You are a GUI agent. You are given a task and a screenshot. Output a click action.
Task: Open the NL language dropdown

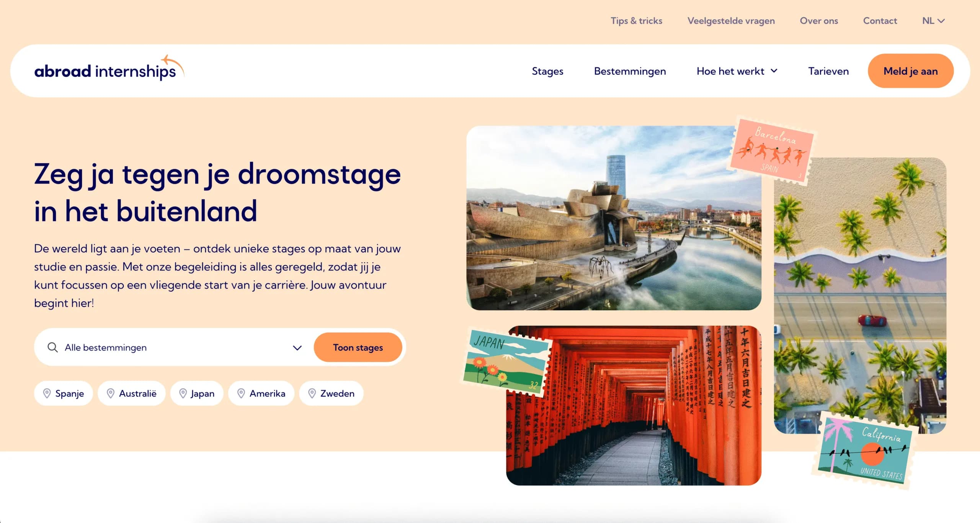933,21
